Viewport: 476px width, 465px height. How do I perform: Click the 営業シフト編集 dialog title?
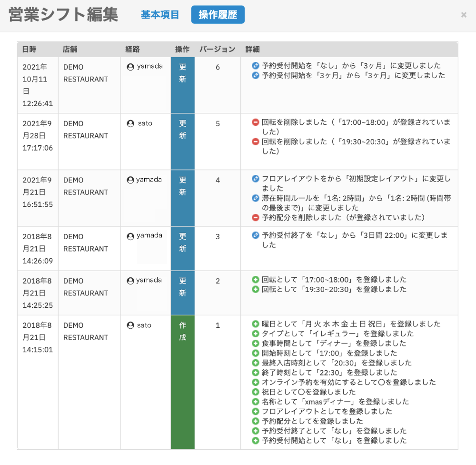[63, 15]
